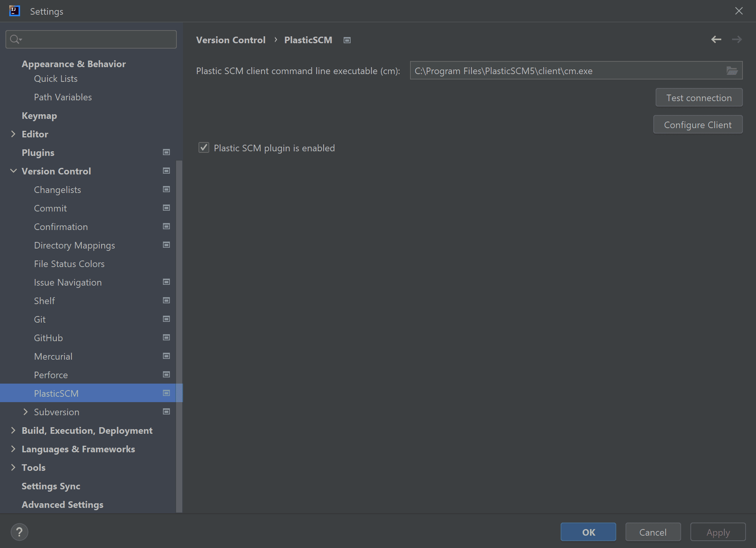
Task: Collapse the Version Control group
Action: click(x=13, y=171)
